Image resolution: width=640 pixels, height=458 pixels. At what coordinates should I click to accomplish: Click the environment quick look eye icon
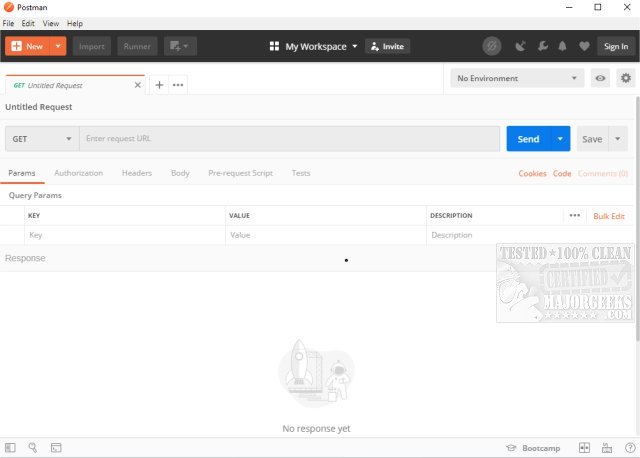click(600, 78)
